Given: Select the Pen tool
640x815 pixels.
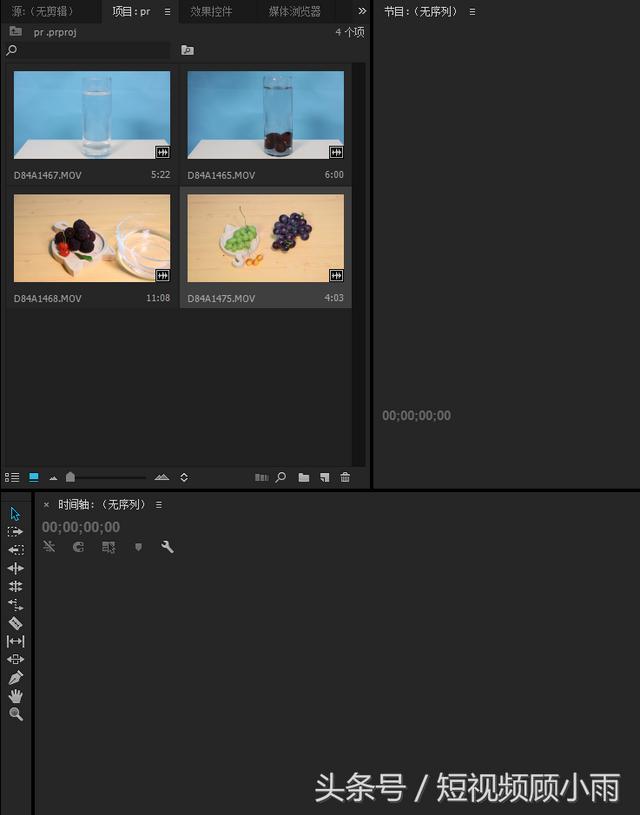Looking at the screenshot, I should point(15,678).
